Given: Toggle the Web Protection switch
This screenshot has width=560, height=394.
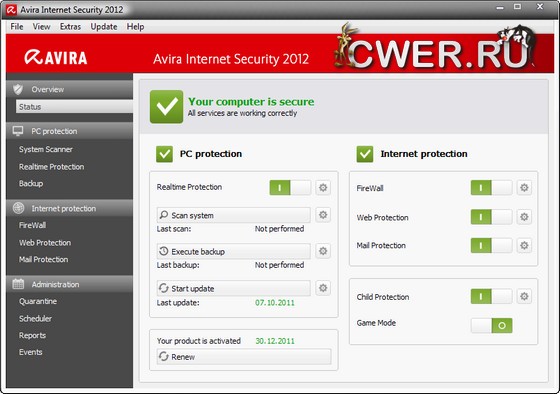Looking at the screenshot, I should click(491, 217).
